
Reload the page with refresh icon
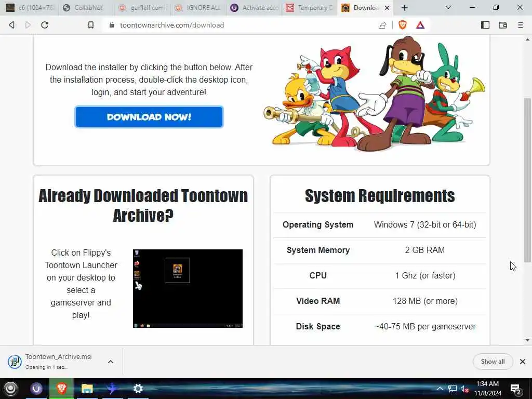(45, 25)
